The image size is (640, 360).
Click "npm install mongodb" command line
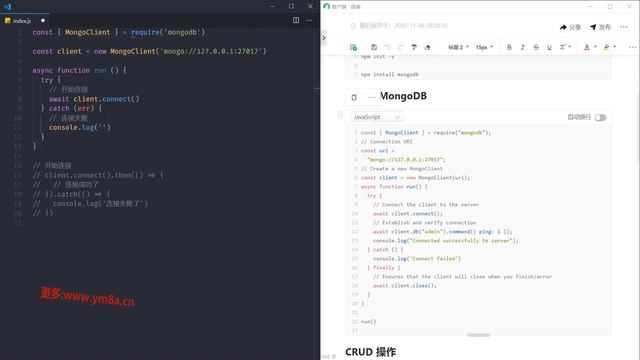tap(390, 75)
